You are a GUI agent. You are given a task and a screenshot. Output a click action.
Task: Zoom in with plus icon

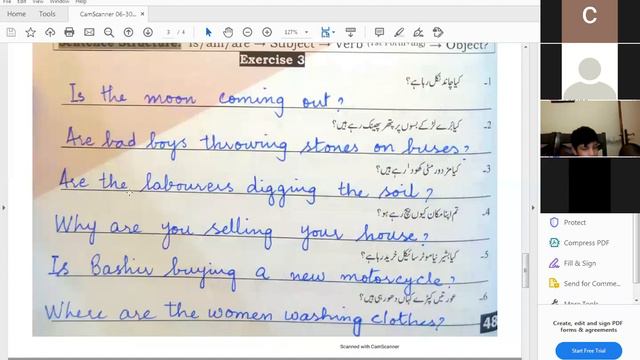(x=267, y=32)
